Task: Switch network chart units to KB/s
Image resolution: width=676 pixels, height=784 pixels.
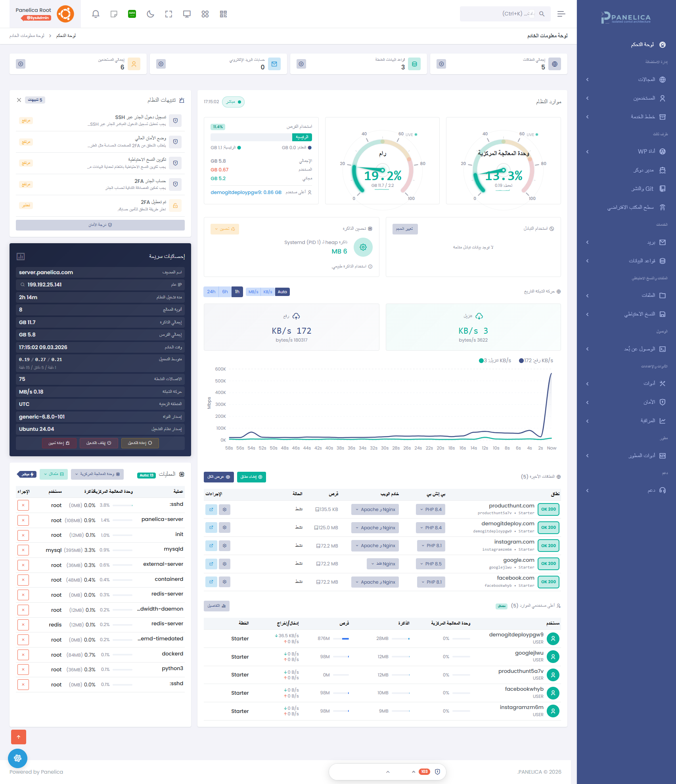Action: (x=268, y=292)
